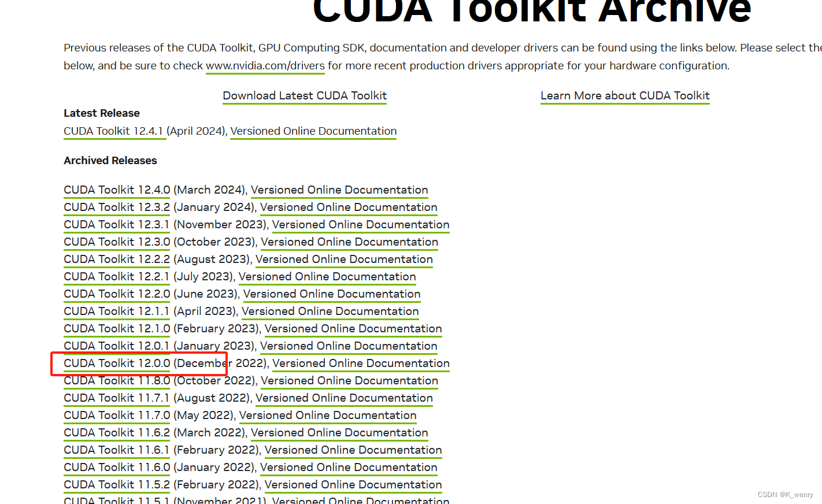Screen dimensions: 822x504
Task: View documentation link for Toolkit 12.2.0
Action: point(332,294)
